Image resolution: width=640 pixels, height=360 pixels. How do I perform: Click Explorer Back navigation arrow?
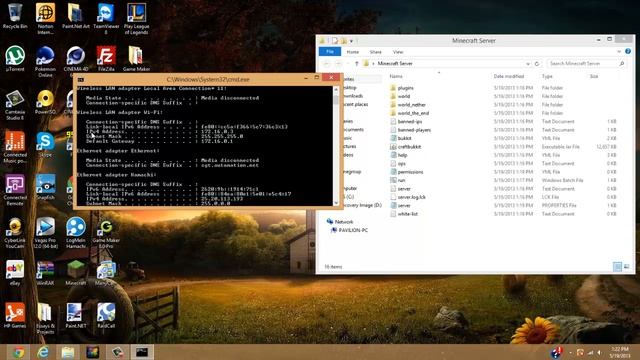point(327,64)
